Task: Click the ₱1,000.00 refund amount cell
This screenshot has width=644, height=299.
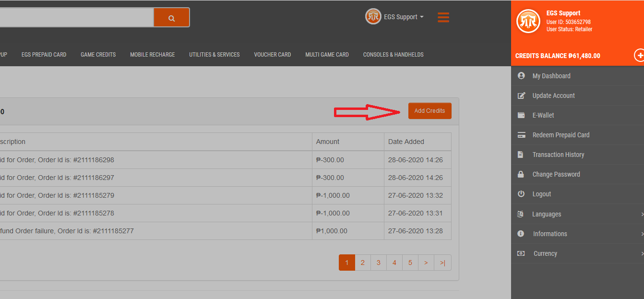Action: (348, 231)
